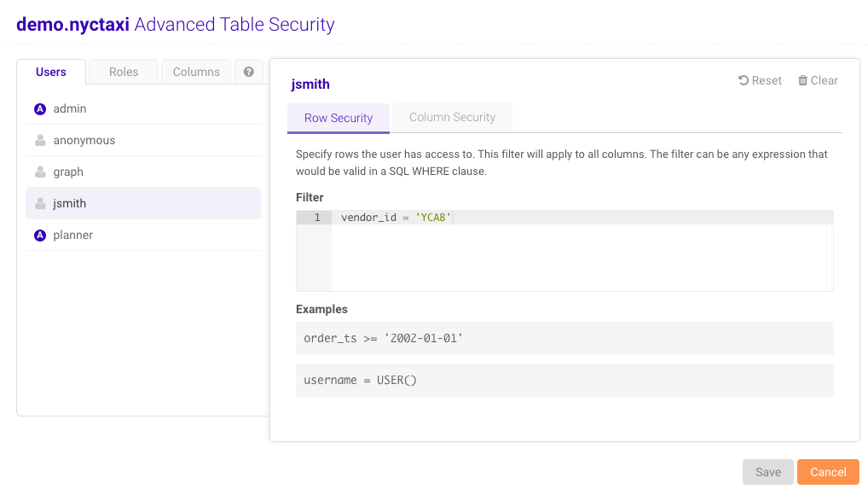The image size is (868, 495).
Task: Switch to the Roles tab
Action: [x=122, y=72]
